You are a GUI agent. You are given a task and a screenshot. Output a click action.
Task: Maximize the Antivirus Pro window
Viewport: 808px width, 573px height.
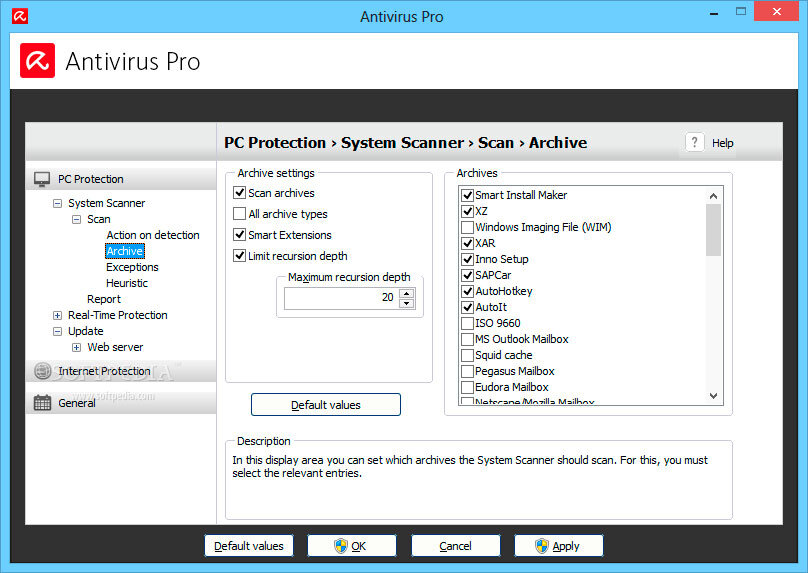[740, 11]
